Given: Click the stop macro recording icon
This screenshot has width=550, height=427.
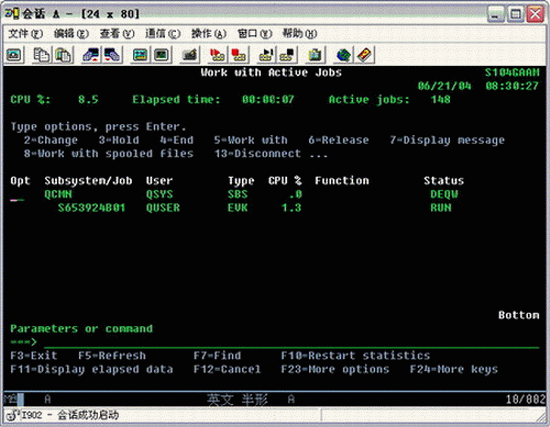Looking at the screenshot, I should pos(239,55).
